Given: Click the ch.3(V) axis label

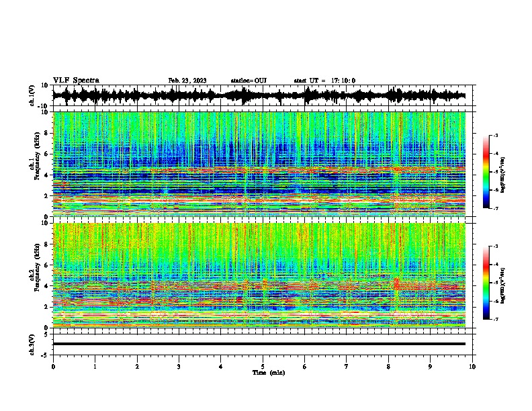Looking at the screenshot, I should [32, 345].
